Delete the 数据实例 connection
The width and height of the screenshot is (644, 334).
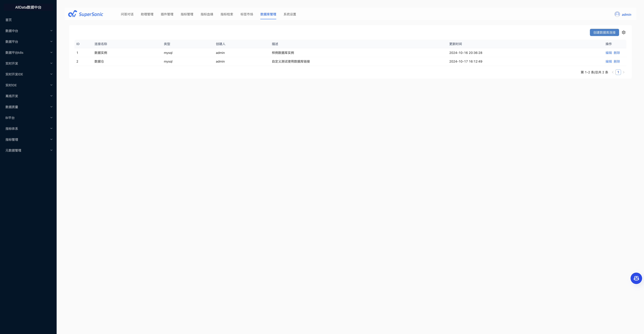(x=617, y=53)
